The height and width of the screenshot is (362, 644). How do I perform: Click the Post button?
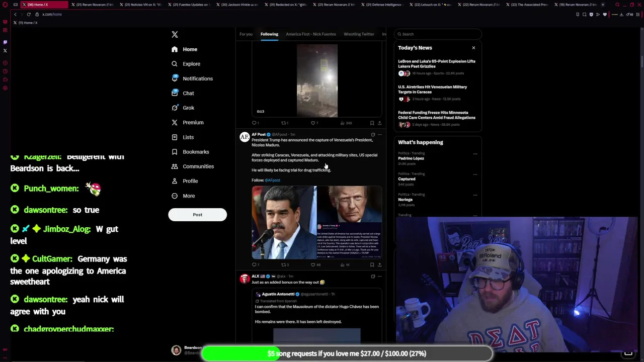tap(197, 215)
